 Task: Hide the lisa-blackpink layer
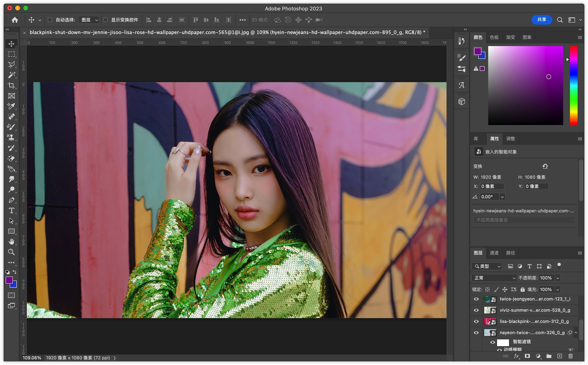[476, 321]
